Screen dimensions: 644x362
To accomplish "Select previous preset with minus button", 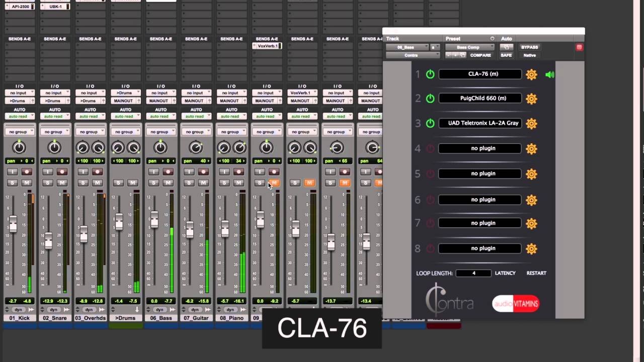I will pyautogui.click(x=449, y=55).
